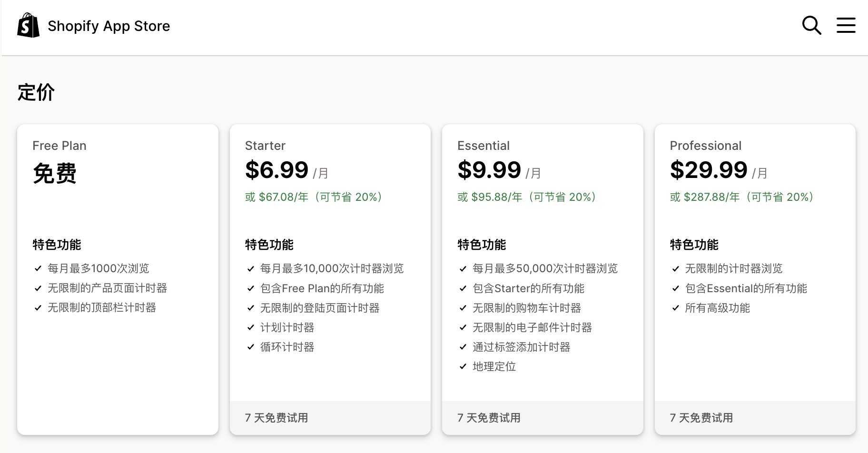Click checkmark next to 地理定位
This screenshot has height=453, width=868.
(x=463, y=366)
